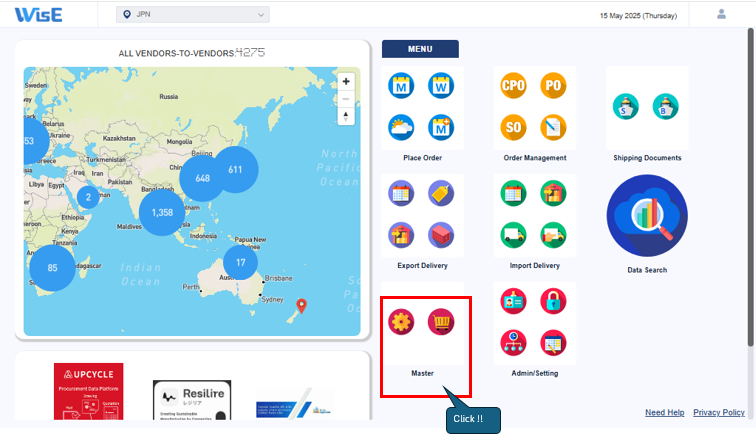The image size is (756, 439).
Task: Click the 17 cluster over Australia
Action: click(x=241, y=263)
